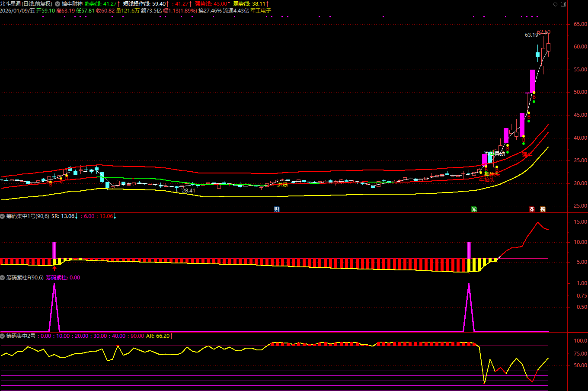Toggle the side panel layout icon
Screen dimensions: 588x391
[x=563, y=4]
